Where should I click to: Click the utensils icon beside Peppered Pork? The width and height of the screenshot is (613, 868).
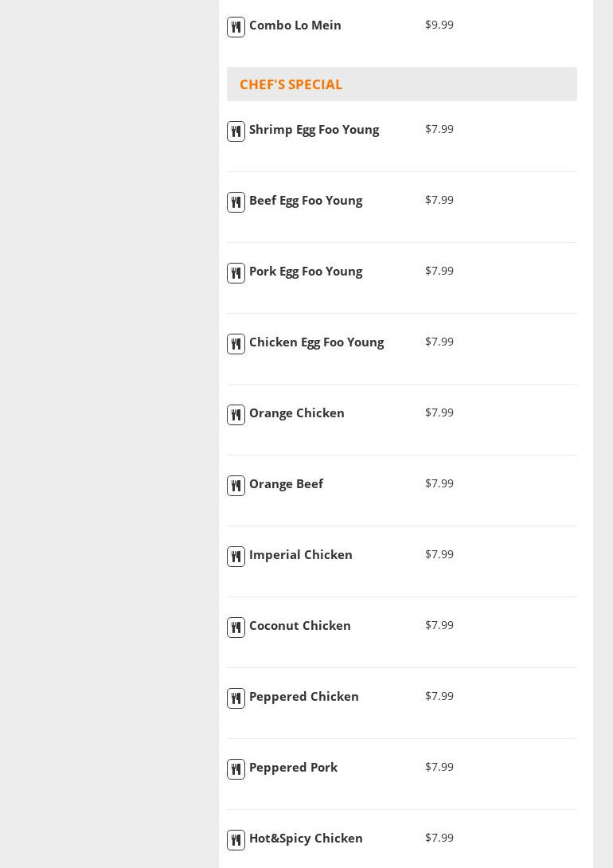coord(236,769)
